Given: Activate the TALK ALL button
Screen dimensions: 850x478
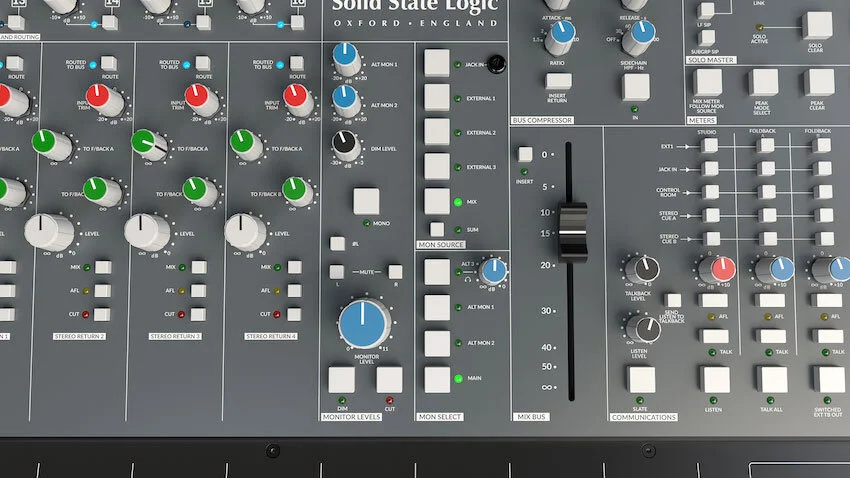Looking at the screenshot, I should click(771, 379).
